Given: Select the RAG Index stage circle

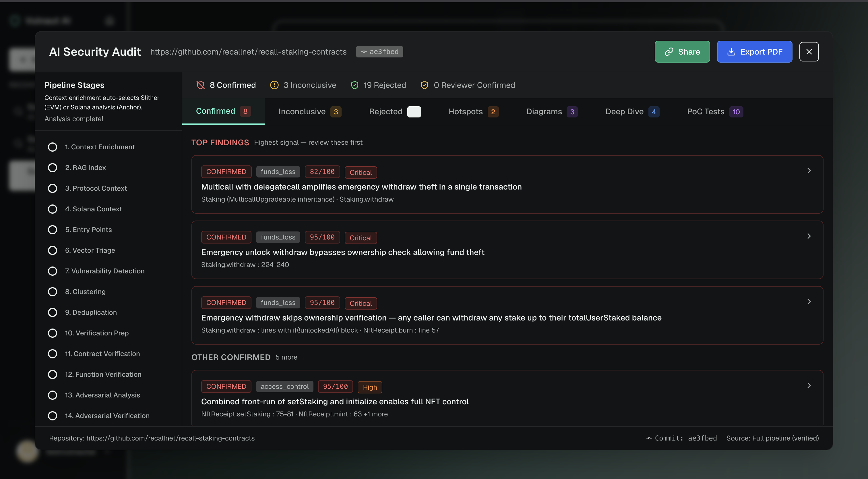Looking at the screenshot, I should pos(52,167).
